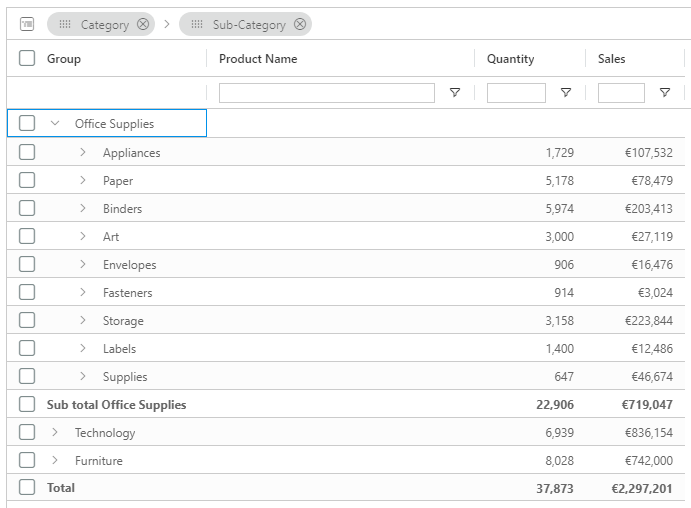Toggle the select-all checkbox in header
691x508 pixels.
pos(27,59)
